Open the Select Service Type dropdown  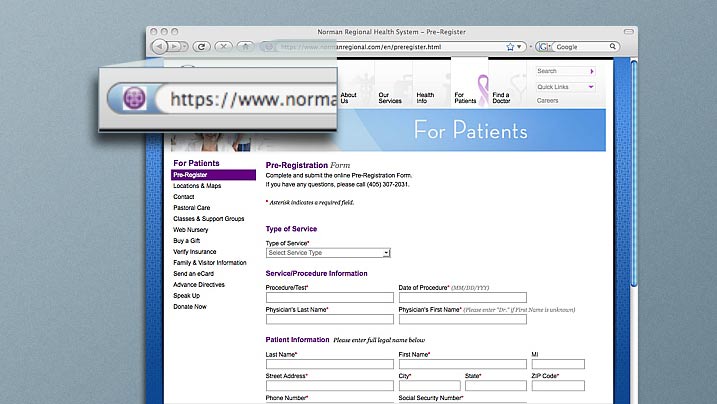328,253
